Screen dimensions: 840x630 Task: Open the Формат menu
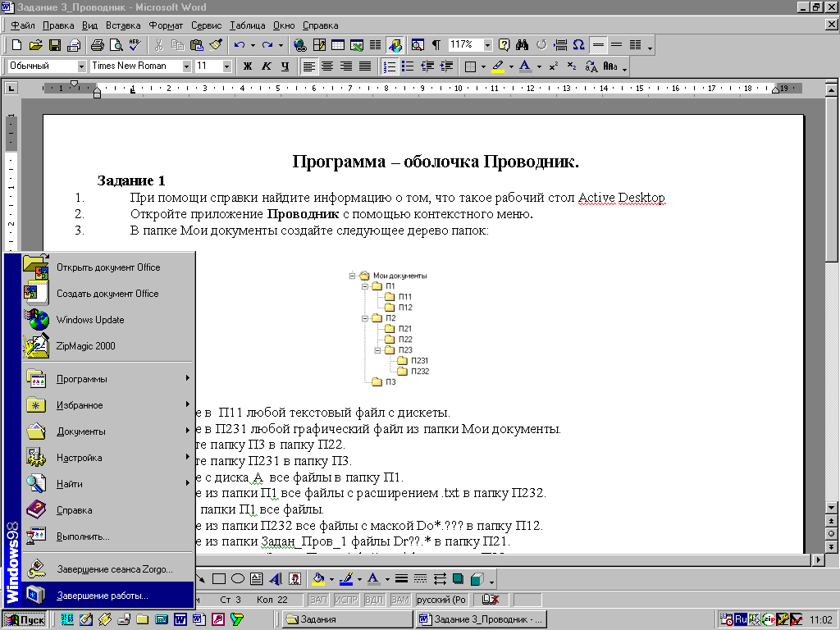[x=166, y=25]
